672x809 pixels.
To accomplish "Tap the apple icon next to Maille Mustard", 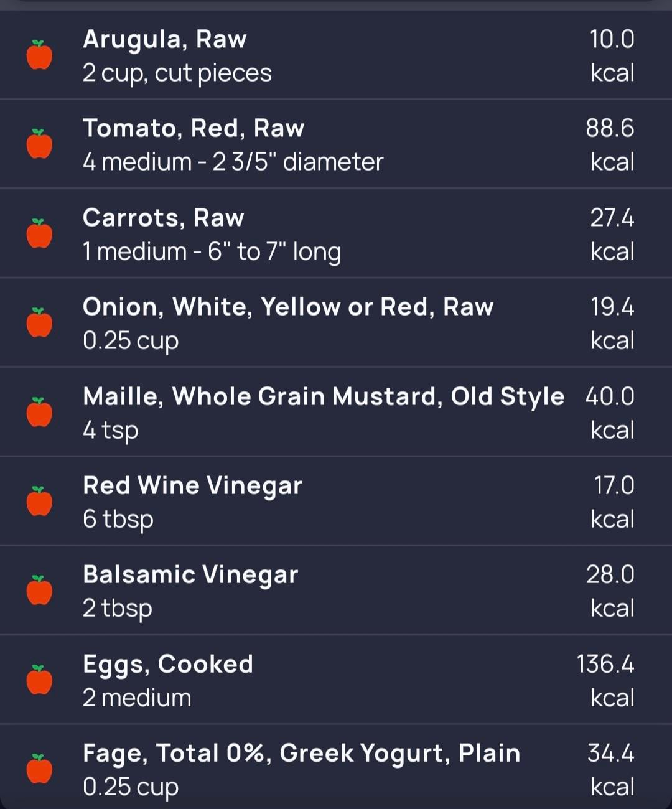I will [39, 413].
